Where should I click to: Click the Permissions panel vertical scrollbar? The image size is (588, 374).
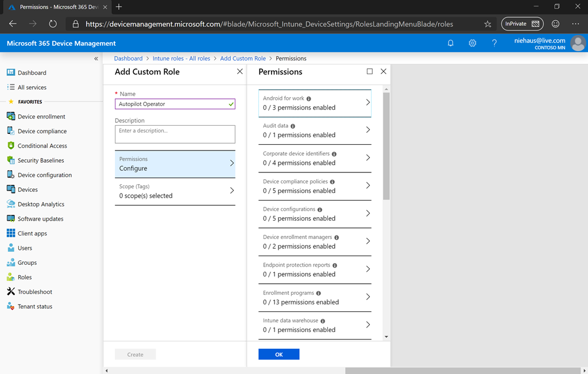click(x=386, y=146)
